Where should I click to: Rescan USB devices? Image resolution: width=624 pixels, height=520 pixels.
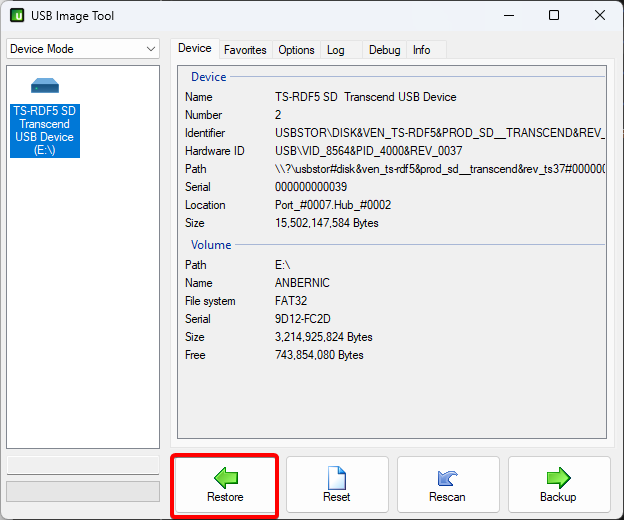point(447,485)
